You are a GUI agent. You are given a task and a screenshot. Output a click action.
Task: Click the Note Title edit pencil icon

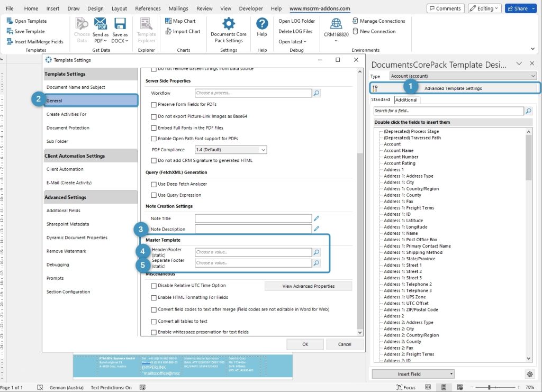317,218
